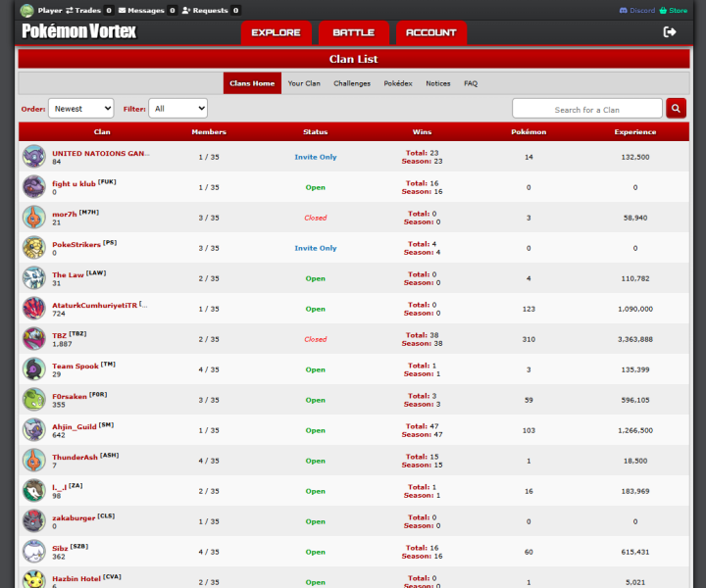
Task: Open the UNITED NATOIONS GAN clan link
Action: pyautogui.click(x=101, y=154)
